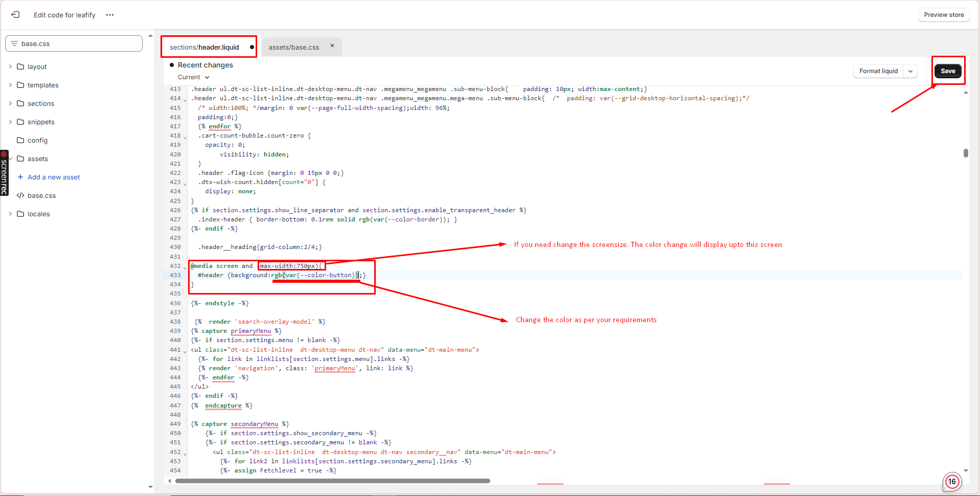Select the sections folder icon

(x=20, y=103)
